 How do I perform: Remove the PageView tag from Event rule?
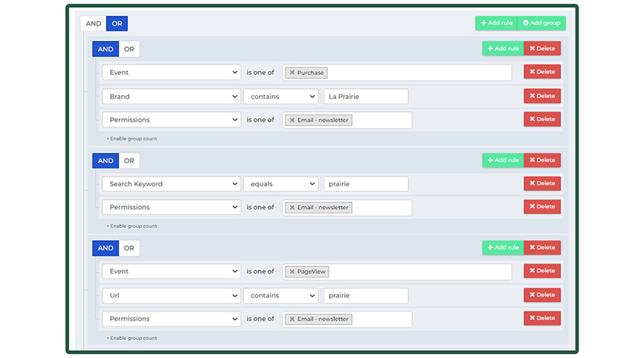click(292, 272)
